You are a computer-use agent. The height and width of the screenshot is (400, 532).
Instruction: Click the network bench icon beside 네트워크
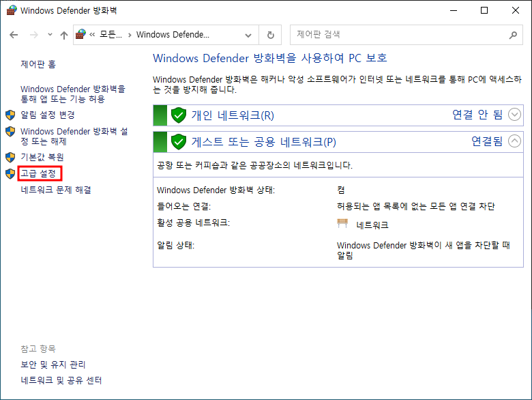pyautogui.click(x=342, y=224)
